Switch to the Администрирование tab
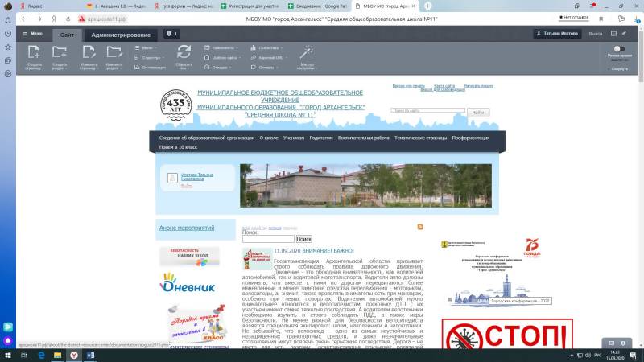 pos(121,35)
